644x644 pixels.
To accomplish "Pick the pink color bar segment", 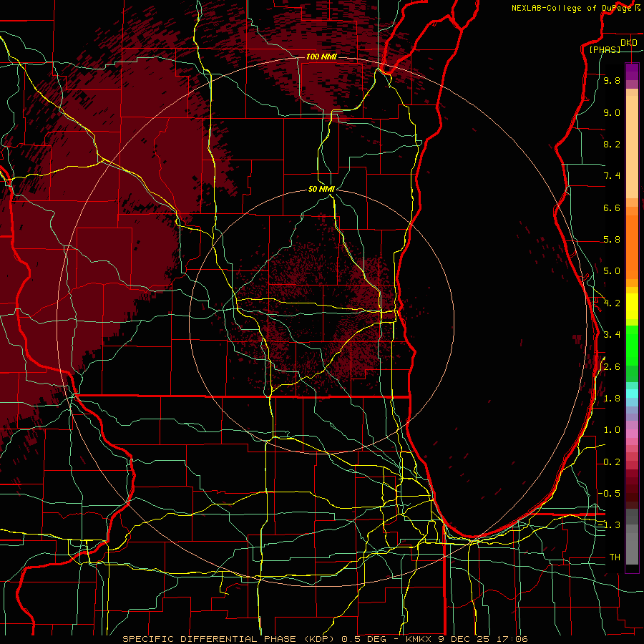I will [x=632, y=434].
